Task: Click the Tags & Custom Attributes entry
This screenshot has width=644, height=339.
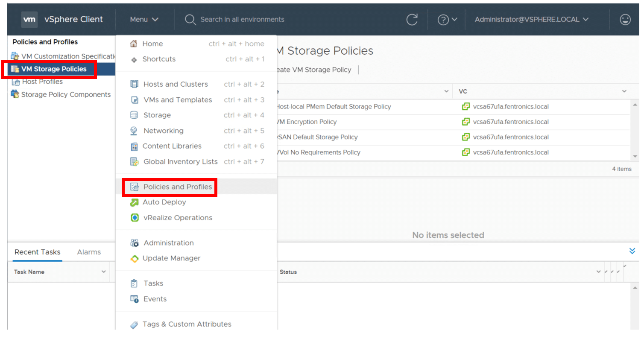Action: [187, 324]
